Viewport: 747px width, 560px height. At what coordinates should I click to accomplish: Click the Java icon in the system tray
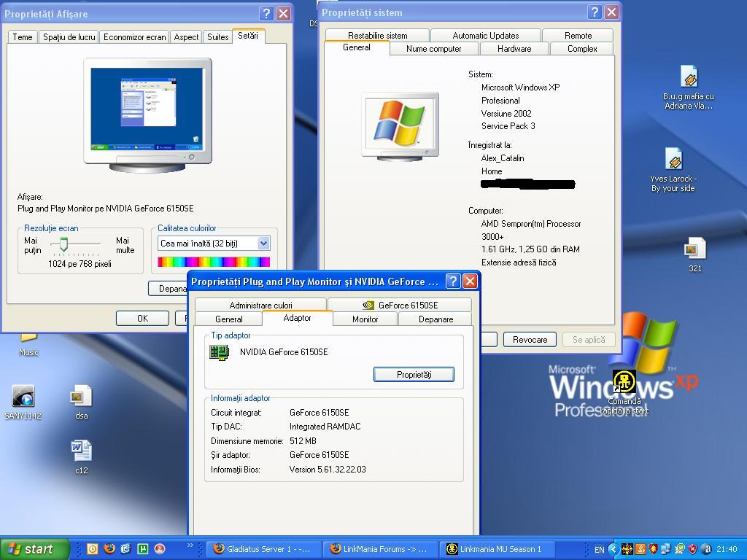640,549
